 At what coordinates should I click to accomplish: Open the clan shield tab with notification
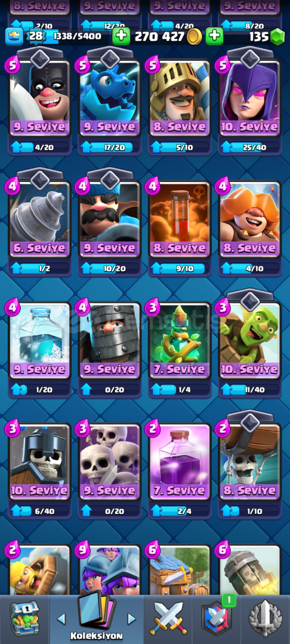click(x=217, y=618)
